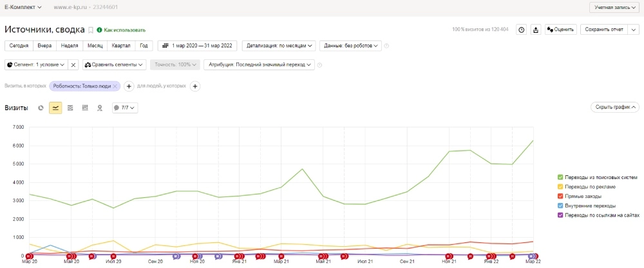Click the purple note marker between Сен 20 and Ноя 20
The width and height of the screenshot is (644, 268).
[x=176, y=256]
